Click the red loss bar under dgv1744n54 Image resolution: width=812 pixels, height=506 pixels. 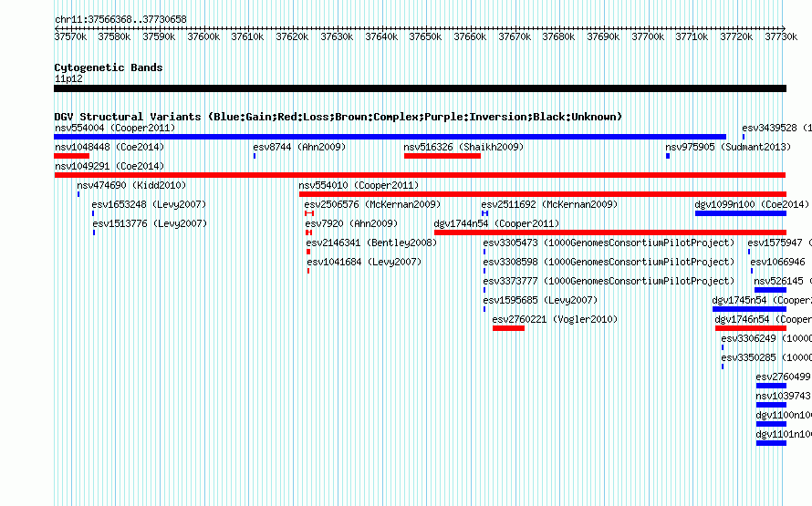[610, 232]
